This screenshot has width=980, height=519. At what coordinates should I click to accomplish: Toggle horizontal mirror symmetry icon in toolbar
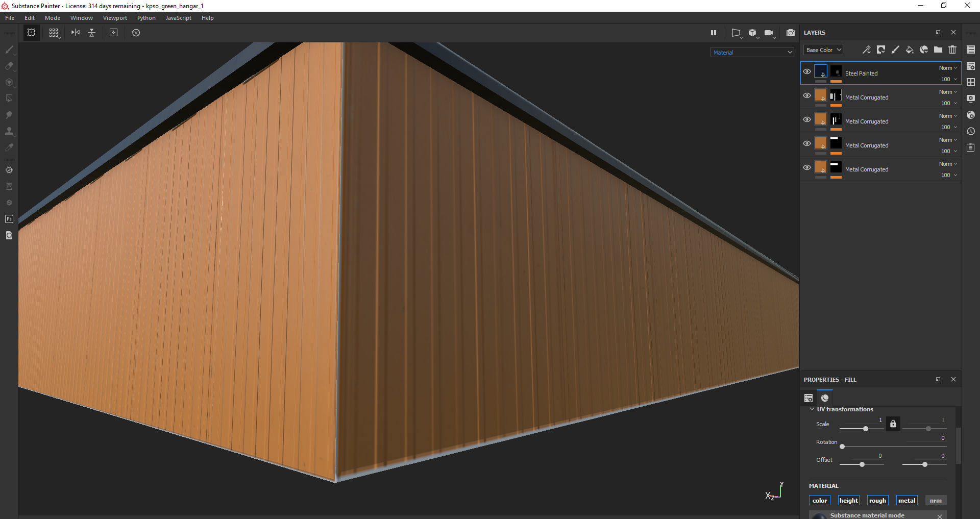pyautogui.click(x=76, y=33)
